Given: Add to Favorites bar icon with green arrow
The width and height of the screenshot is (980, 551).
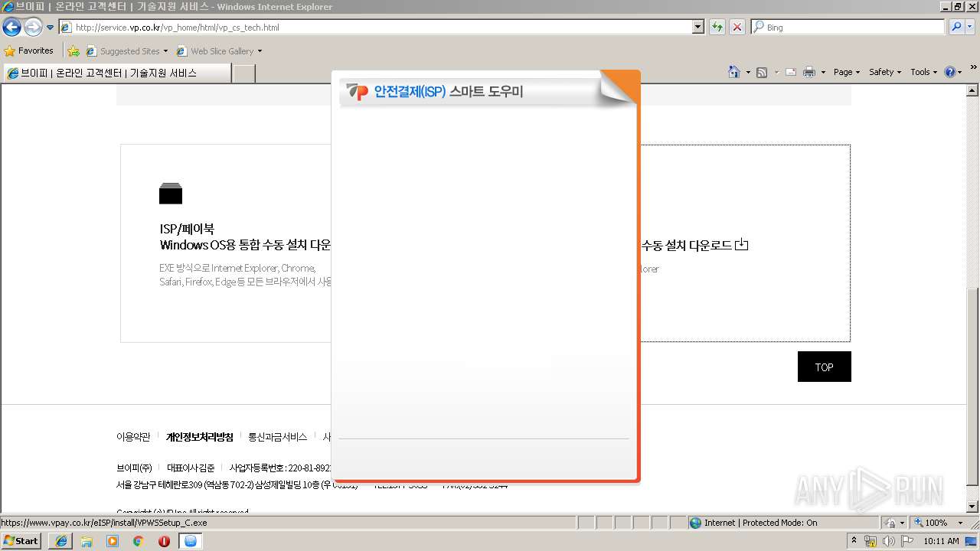Looking at the screenshot, I should tap(73, 51).
